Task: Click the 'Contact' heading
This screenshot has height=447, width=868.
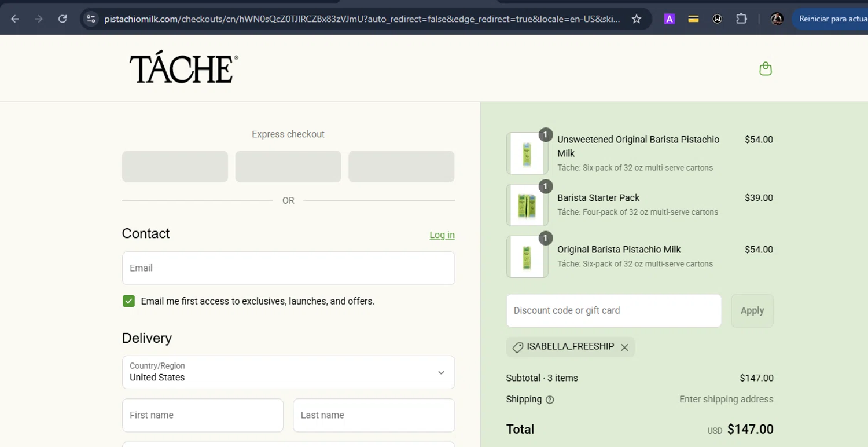Action: click(146, 233)
